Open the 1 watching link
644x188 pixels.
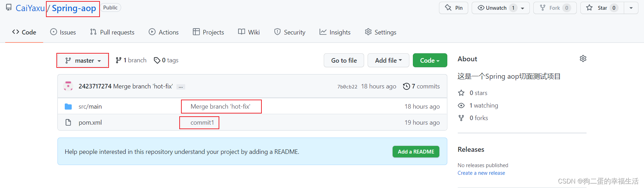(478, 105)
